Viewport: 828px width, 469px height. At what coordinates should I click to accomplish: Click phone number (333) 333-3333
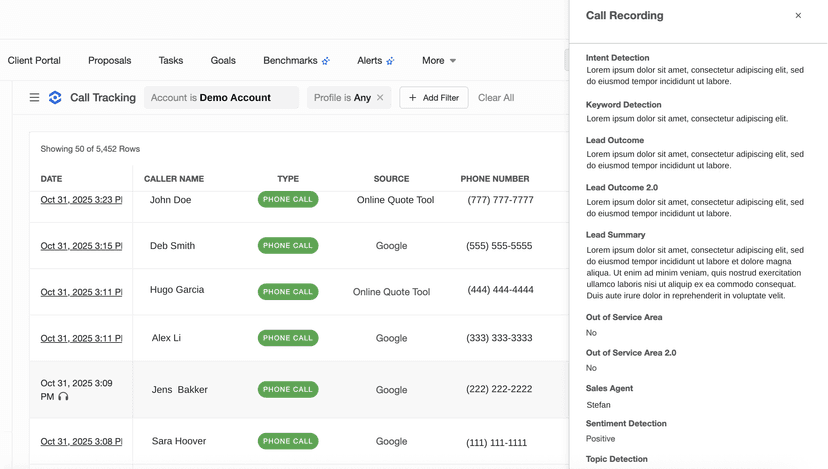click(499, 338)
